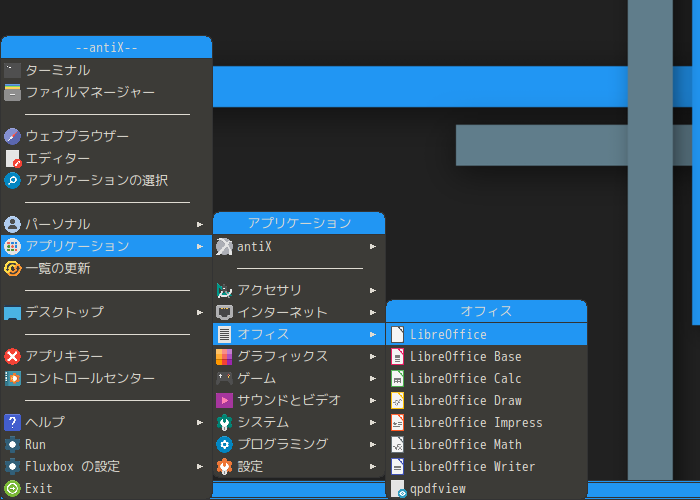
Task: Launch ファイルマネージャー menu entry
Action: point(106,92)
